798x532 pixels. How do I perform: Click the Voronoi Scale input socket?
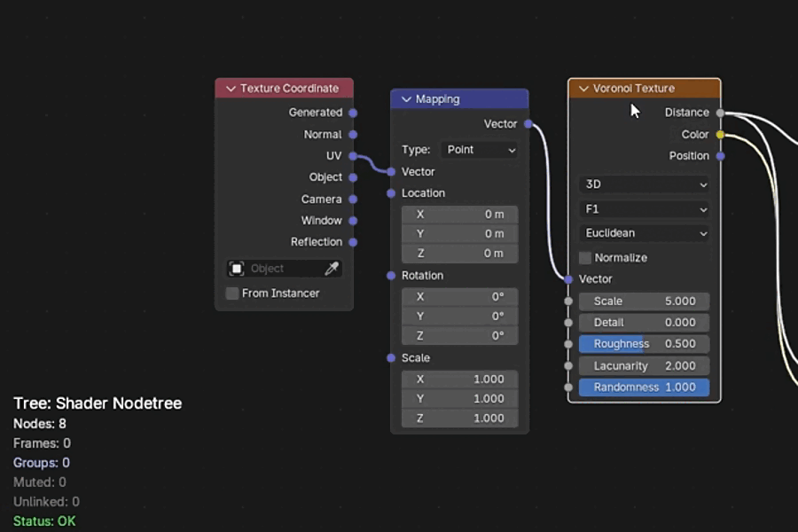pos(568,301)
